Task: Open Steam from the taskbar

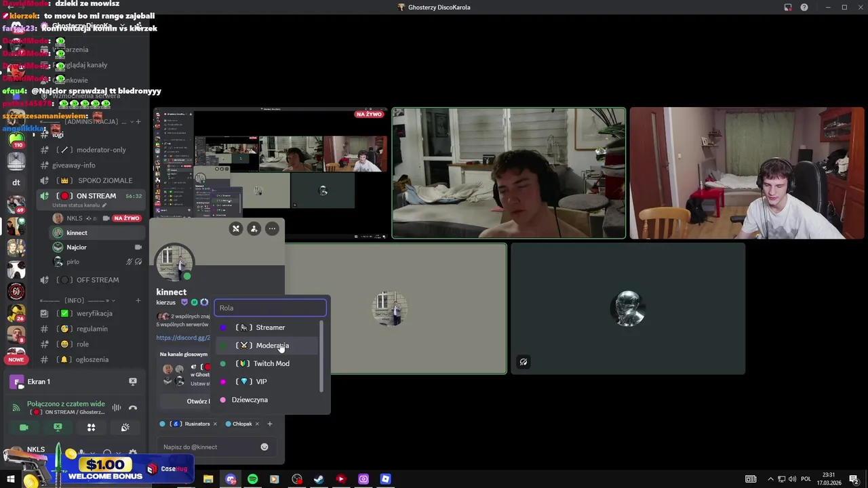Action: (319, 479)
